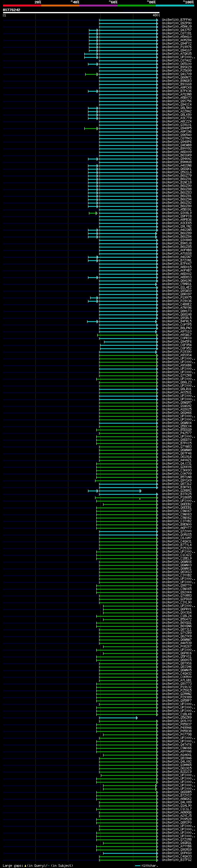The image size is (197, 868).
Task: Click the green alignment arrow of UniRef100_Q41709
Action: pyautogui.click(x=92, y=74)
